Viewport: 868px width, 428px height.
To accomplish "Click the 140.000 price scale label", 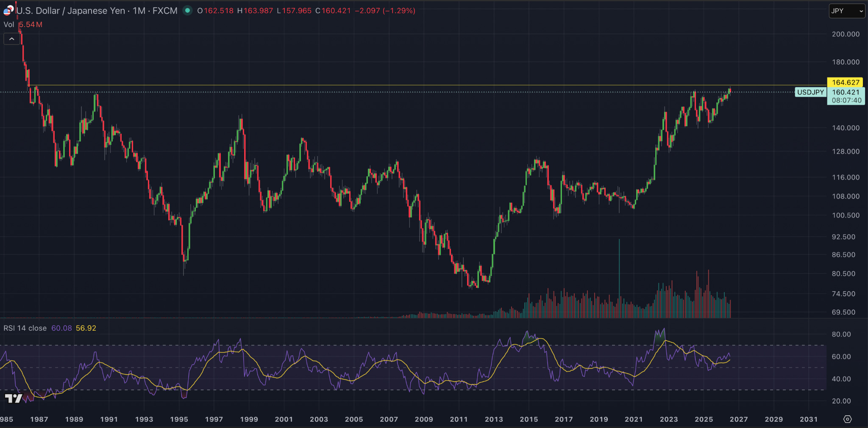I will pyautogui.click(x=846, y=128).
